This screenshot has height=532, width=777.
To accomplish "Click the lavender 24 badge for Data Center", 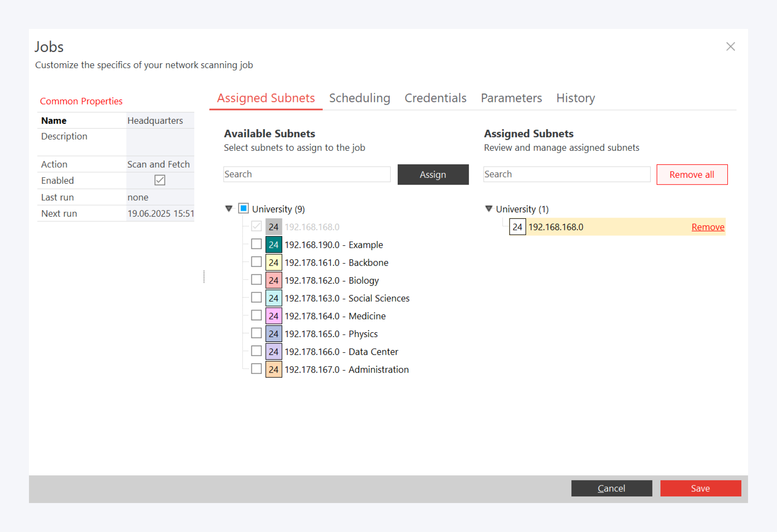I will (x=274, y=352).
